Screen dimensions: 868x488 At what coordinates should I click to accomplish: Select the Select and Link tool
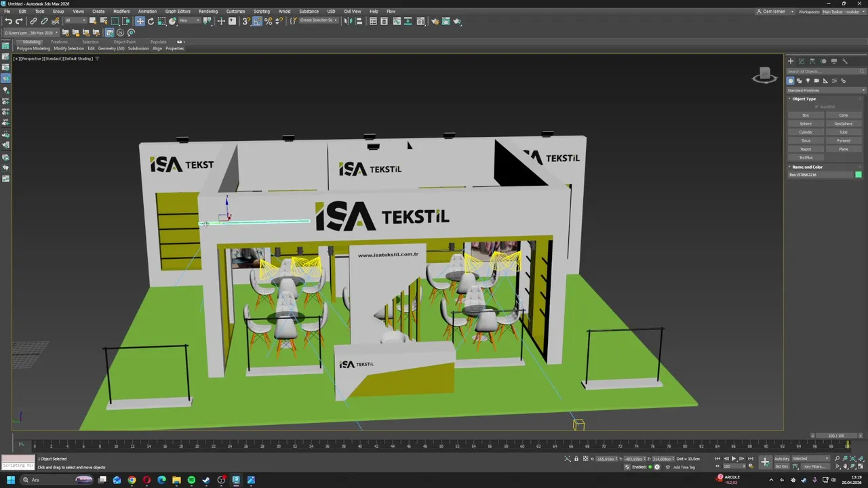33,21
